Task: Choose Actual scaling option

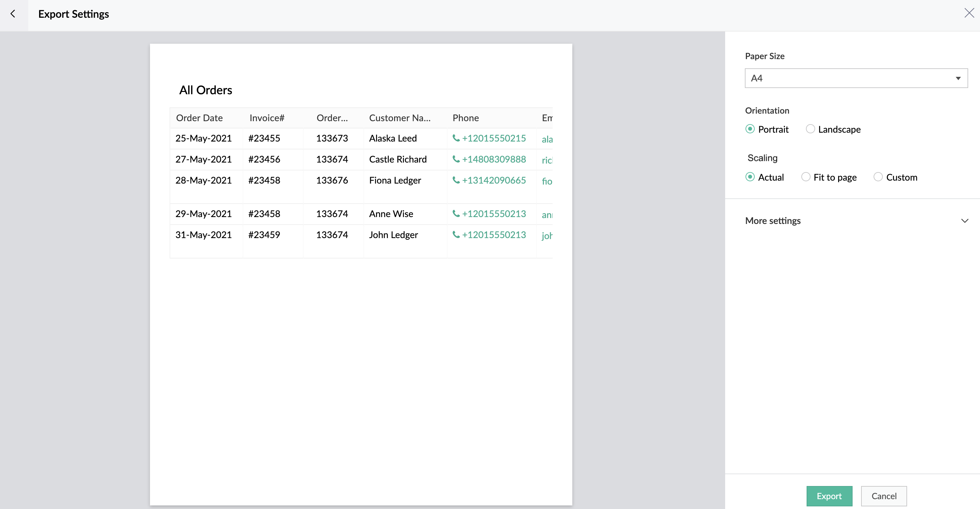Action: tap(750, 177)
